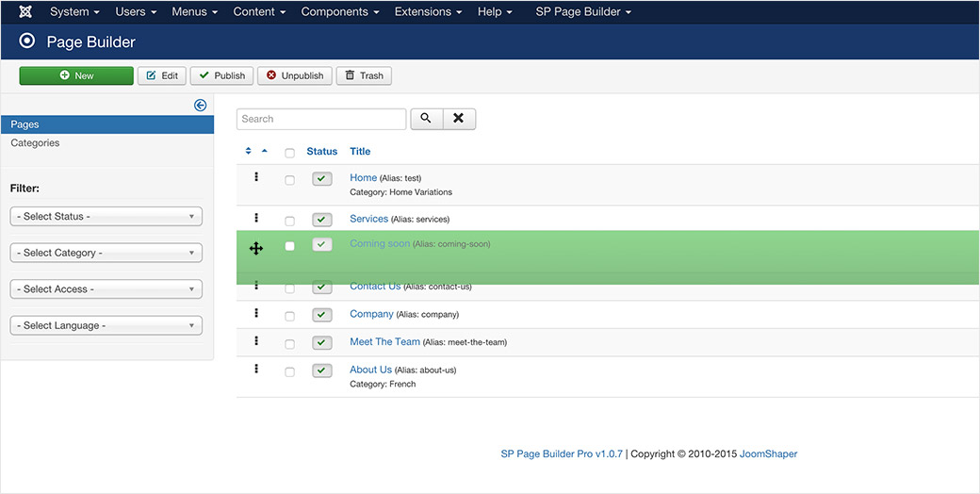980x494 pixels.
Task: Click the green New button
Action: [x=76, y=75]
